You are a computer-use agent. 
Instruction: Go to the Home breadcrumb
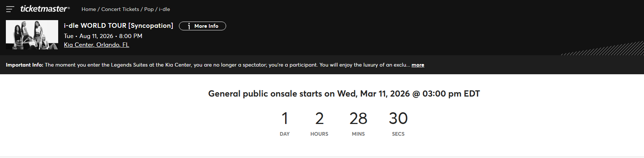[x=89, y=9]
